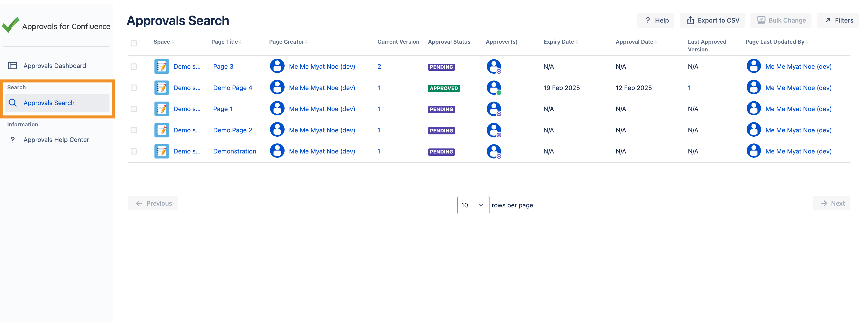This screenshot has height=323, width=868.
Task: Check the box next to Demo Page 2
Action: [134, 130]
